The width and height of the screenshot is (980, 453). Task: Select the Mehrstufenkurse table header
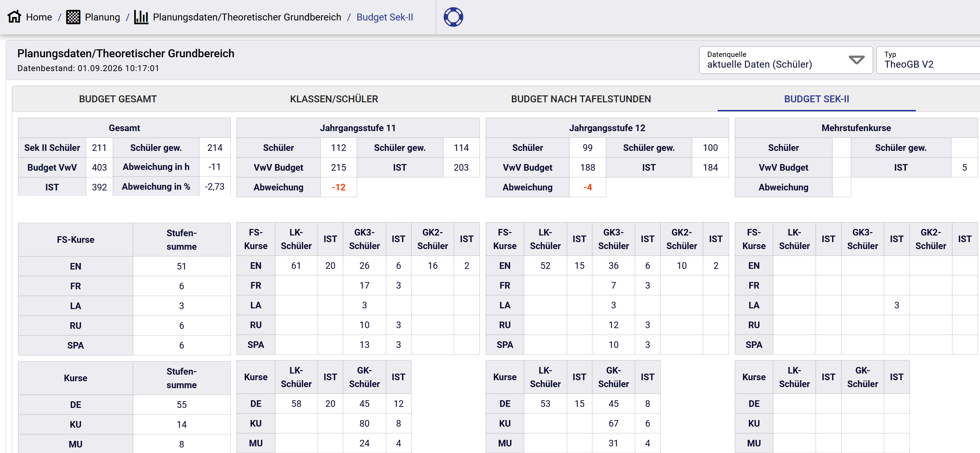point(856,128)
